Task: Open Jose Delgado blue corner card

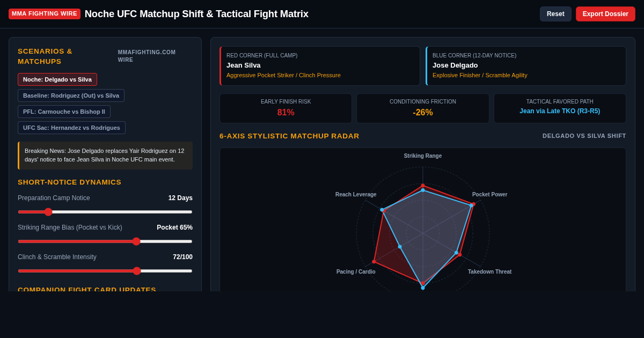Action: coord(526,66)
